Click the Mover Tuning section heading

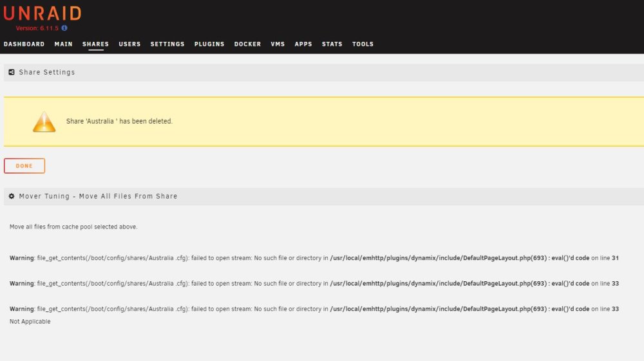coord(98,196)
